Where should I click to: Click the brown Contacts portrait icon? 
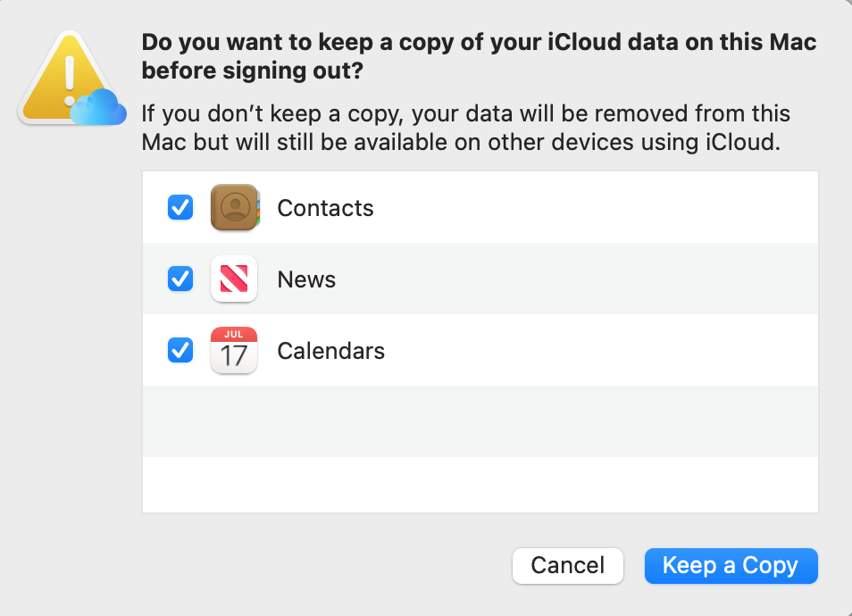233,207
